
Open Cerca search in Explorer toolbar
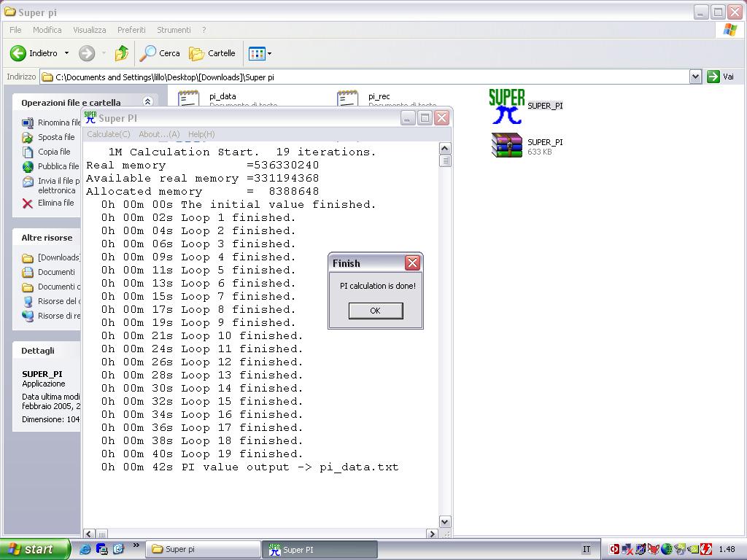(x=160, y=53)
